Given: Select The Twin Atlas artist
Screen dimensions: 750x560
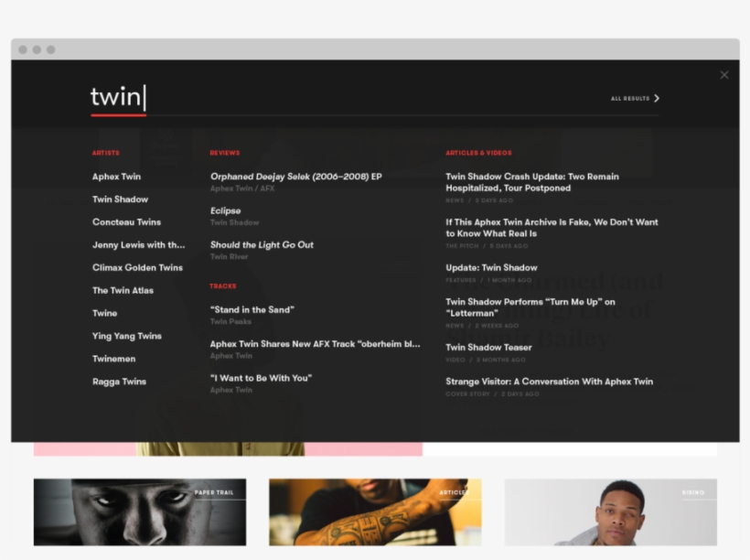Looking at the screenshot, I should [x=122, y=290].
